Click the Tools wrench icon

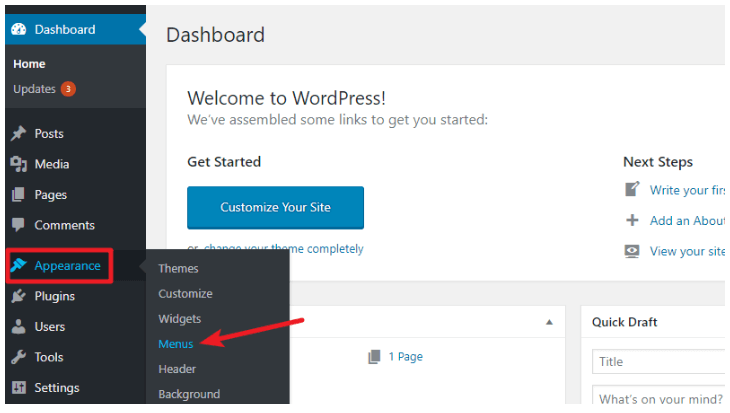point(19,357)
